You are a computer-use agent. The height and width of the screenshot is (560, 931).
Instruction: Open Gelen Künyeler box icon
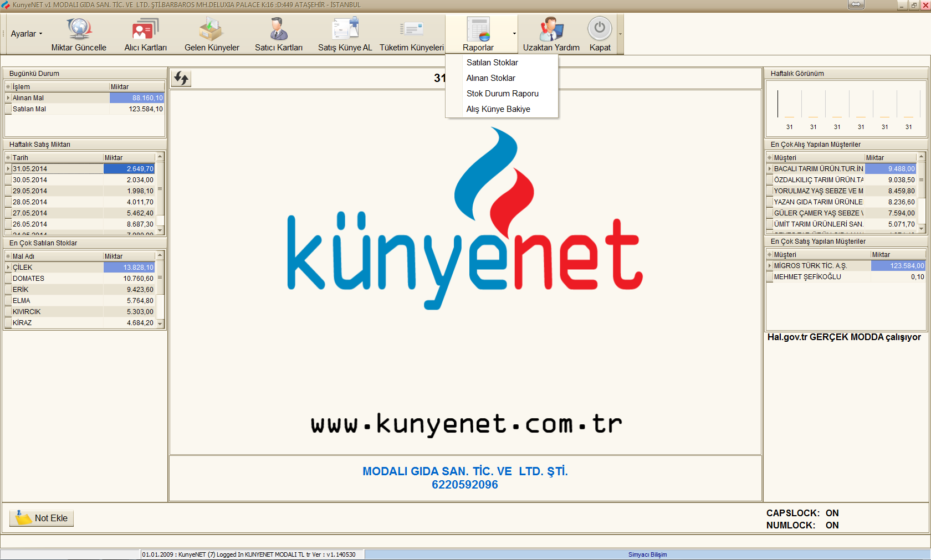click(x=211, y=29)
